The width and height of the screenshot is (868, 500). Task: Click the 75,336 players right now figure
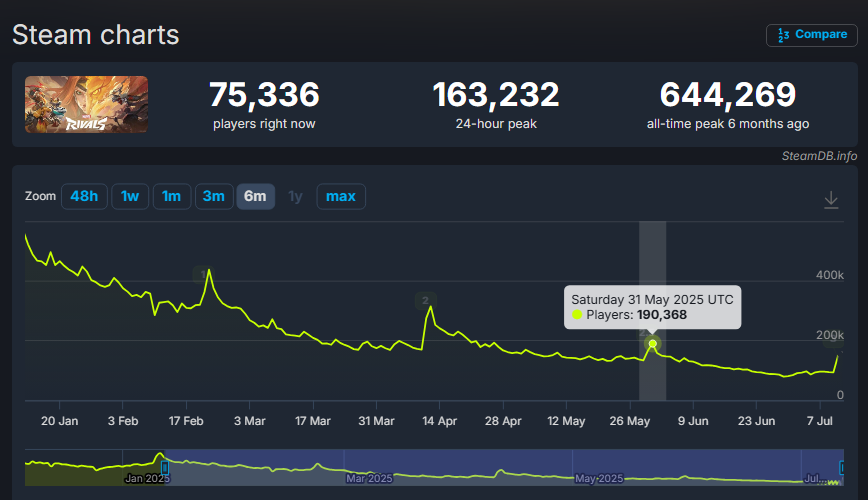[x=264, y=95]
